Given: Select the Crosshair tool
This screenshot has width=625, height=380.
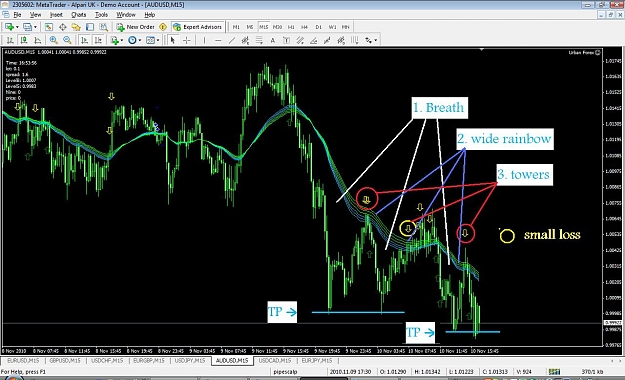Looking at the screenshot, I should (187, 40).
